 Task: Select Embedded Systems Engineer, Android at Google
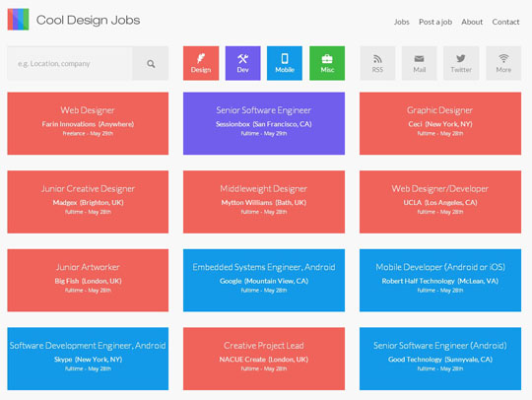click(x=264, y=280)
